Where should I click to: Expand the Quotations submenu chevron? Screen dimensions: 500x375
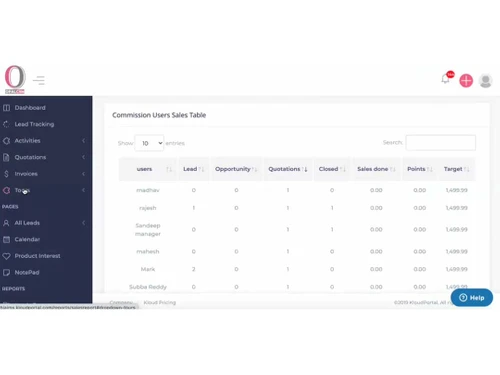tap(83, 157)
